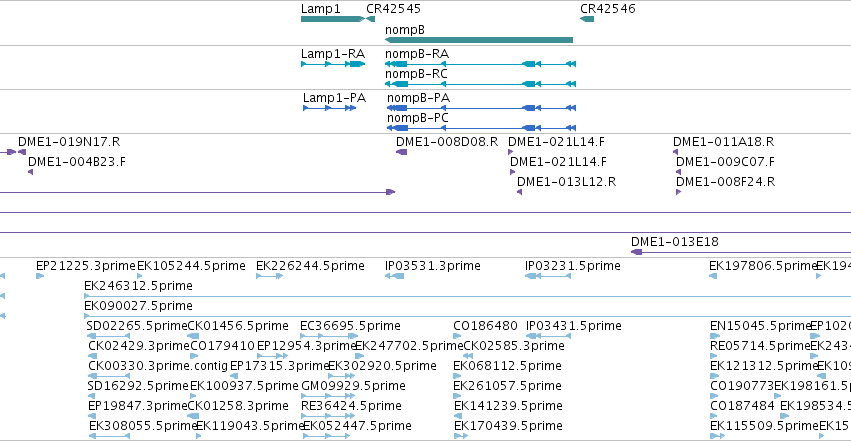Select BAC end DME1-004B23.F
The height and width of the screenshot is (441, 851).
click(30, 172)
